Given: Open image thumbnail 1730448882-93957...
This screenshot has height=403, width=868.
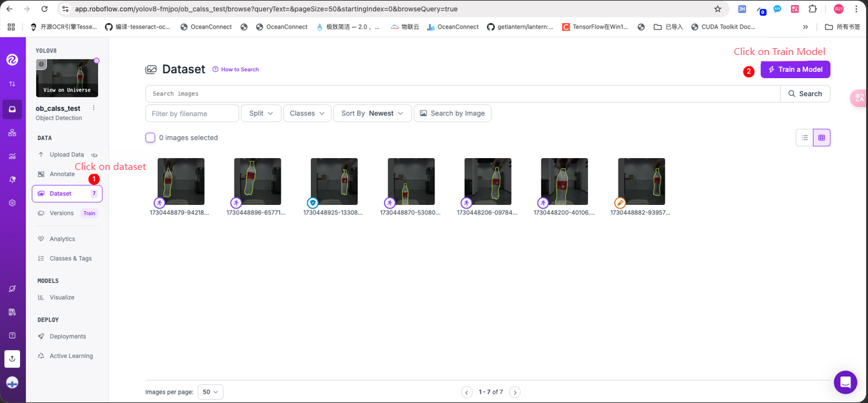Looking at the screenshot, I should pyautogui.click(x=642, y=181).
